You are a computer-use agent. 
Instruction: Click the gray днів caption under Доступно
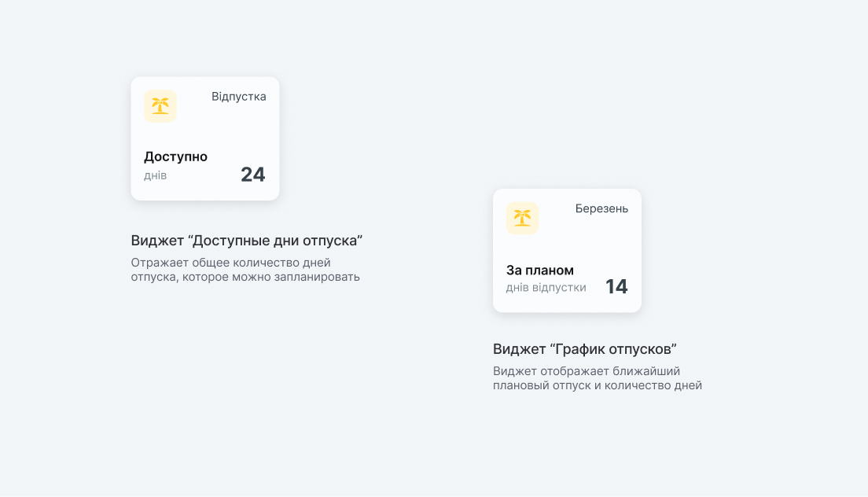tap(155, 175)
